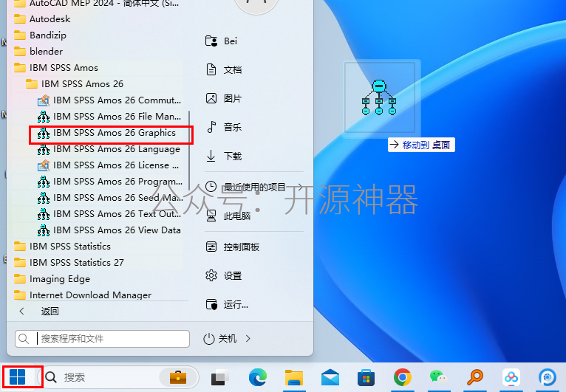
Task: Open IBM SPSS Amos 26 Program... entry
Action: tap(109, 182)
